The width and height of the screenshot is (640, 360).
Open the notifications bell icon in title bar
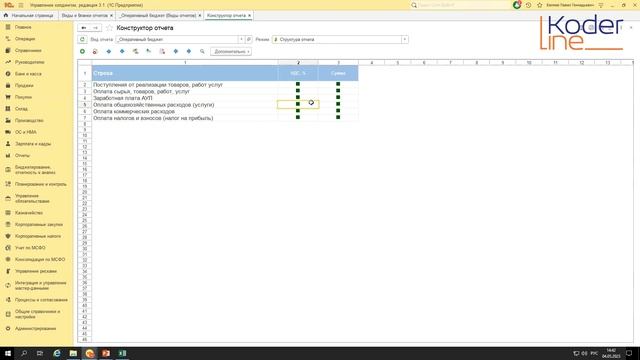coord(517,5)
